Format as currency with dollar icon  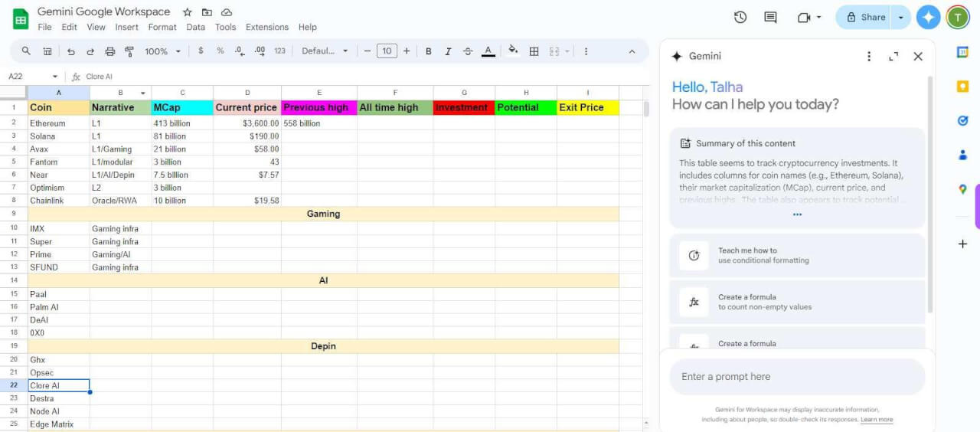[201, 51]
